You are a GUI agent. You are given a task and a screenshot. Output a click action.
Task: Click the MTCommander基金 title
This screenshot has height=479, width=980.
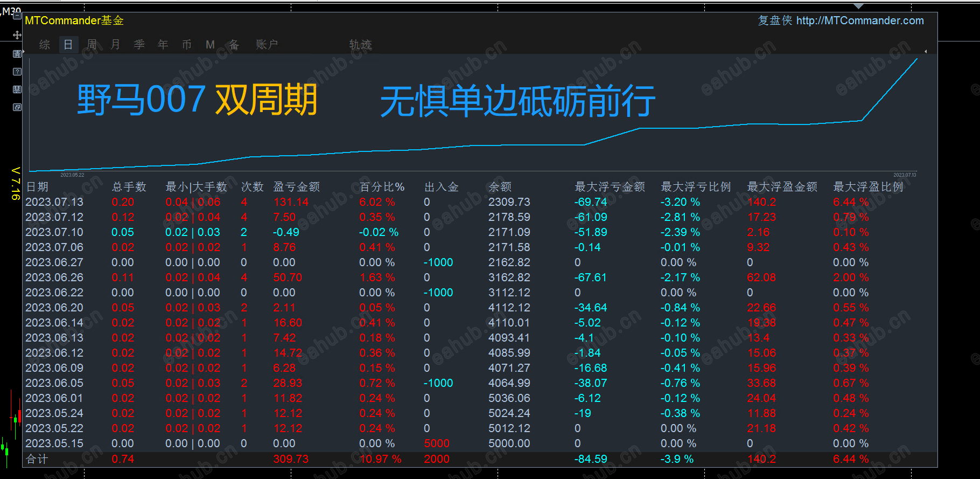click(x=74, y=20)
